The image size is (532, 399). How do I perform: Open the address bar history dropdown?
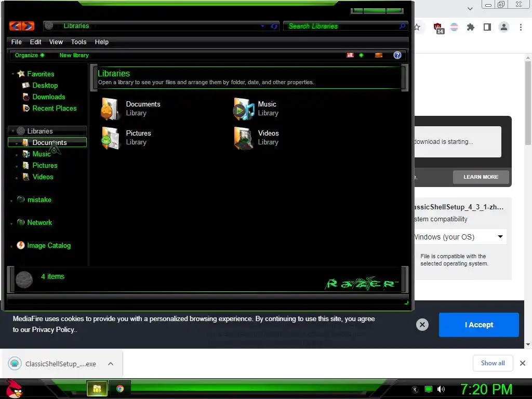click(x=262, y=26)
